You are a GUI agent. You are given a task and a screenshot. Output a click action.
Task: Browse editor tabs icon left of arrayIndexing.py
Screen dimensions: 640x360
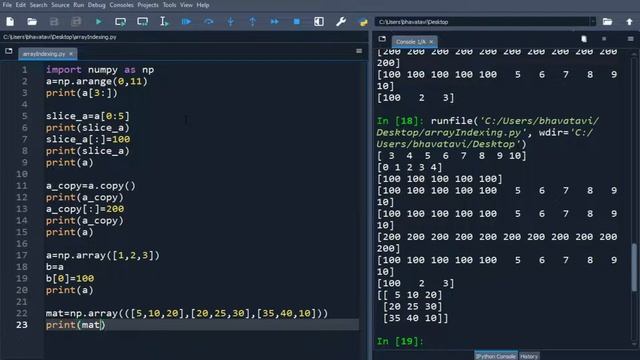[x=9, y=51]
